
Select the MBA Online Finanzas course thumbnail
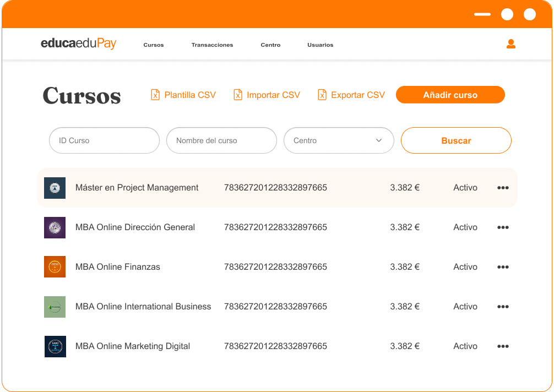pyautogui.click(x=55, y=267)
